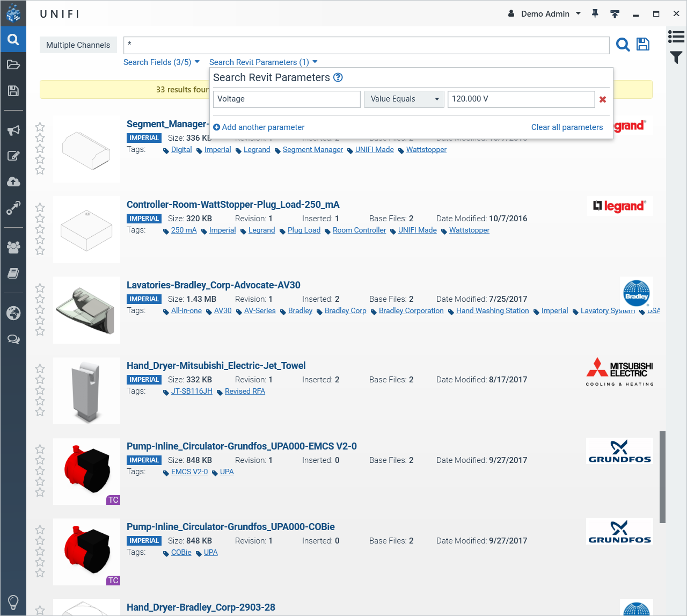Click the Bradley Corporation tag
Image resolution: width=687 pixels, height=616 pixels.
(x=411, y=311)
